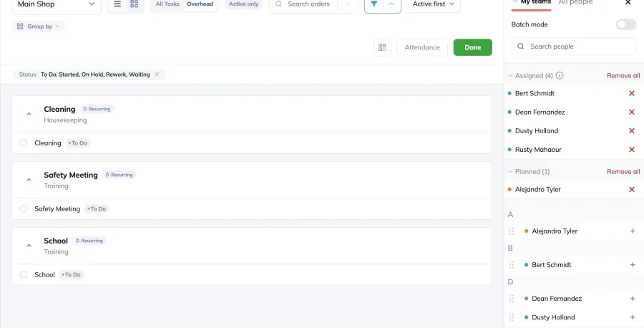Viewport: 644px width, 328px height.
Task: Click the To Do status on School
Action: (x=72, y=274)
